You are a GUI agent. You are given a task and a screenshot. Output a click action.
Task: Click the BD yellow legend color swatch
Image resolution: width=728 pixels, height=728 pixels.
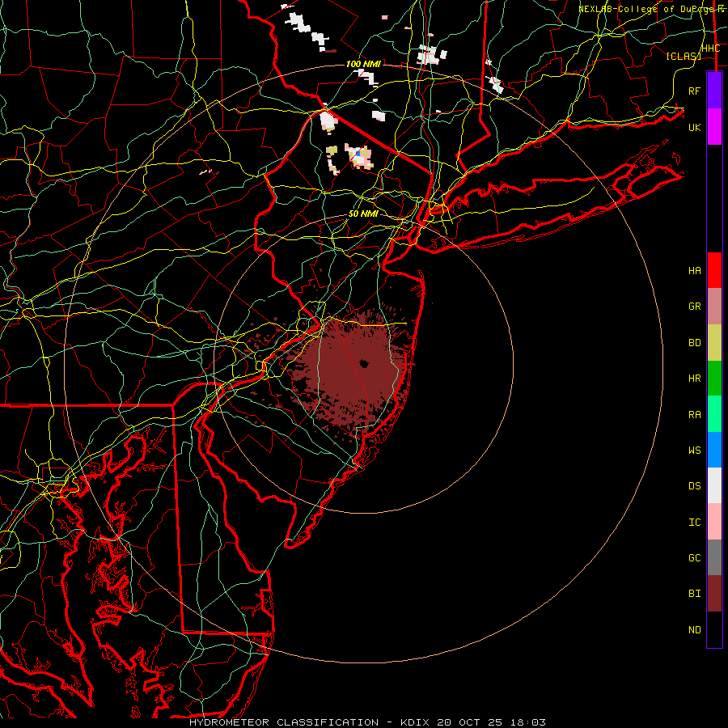point(714,343)
